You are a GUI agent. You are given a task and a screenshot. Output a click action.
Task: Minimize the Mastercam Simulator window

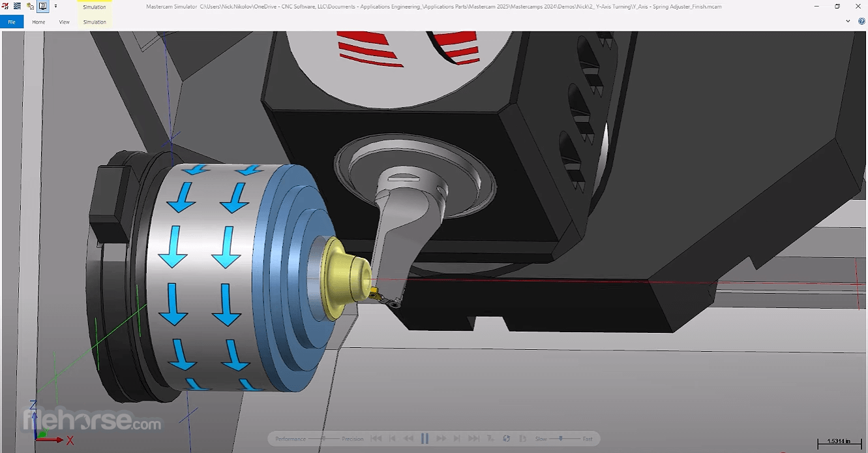pyautogui.click(x=817, y=6)
